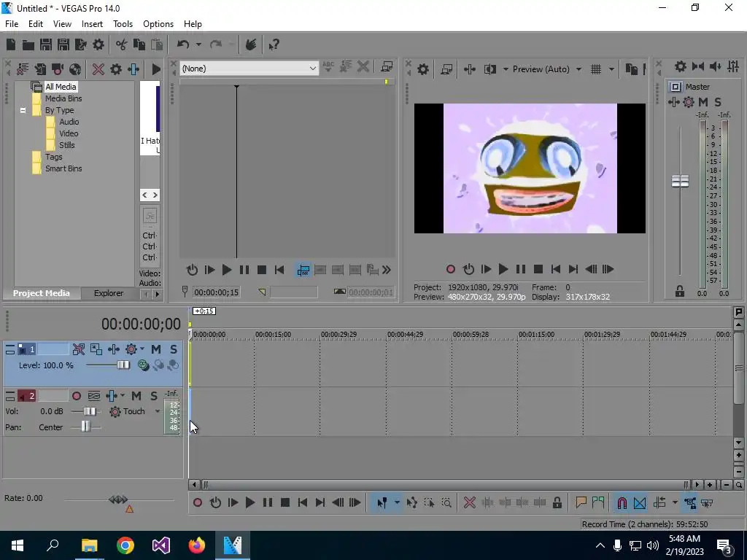This screenshot has width=747, height=560.
Task: Open Auto Ripple dropdown arrow in timeline toolbar
Action: click(675, 502)
